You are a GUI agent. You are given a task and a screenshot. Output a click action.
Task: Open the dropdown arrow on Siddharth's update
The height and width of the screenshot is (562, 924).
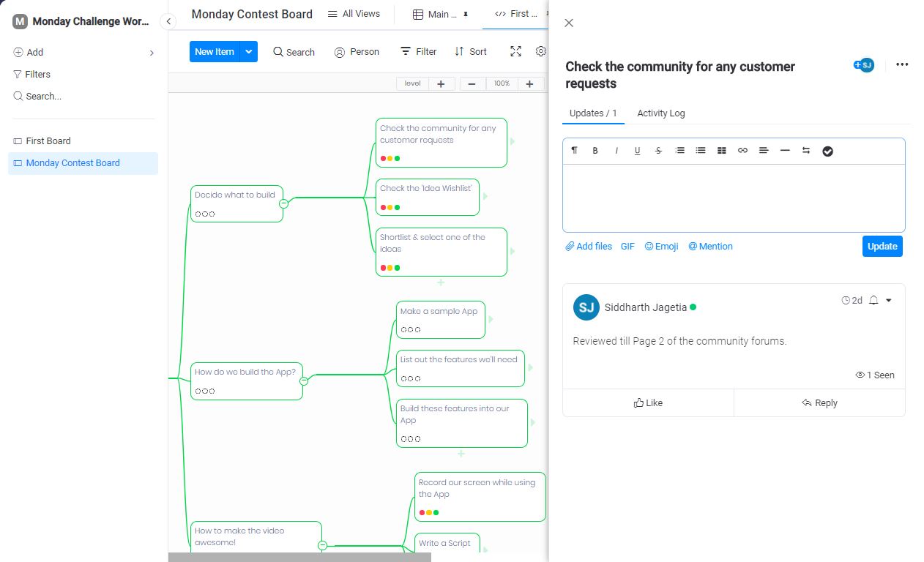coord(889,300)
